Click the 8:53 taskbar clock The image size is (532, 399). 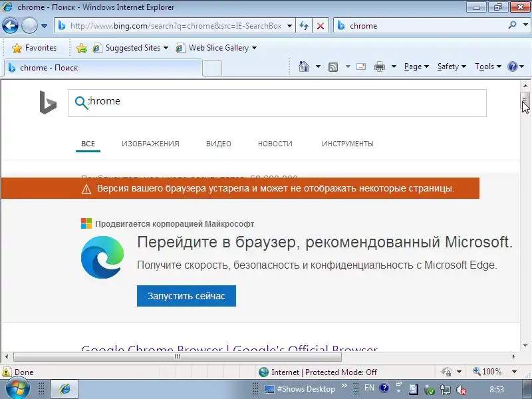point(497,390)
